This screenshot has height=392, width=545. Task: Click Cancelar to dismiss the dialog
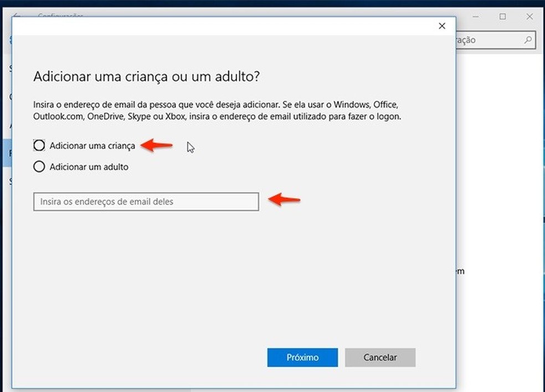[x=380, y=357]
